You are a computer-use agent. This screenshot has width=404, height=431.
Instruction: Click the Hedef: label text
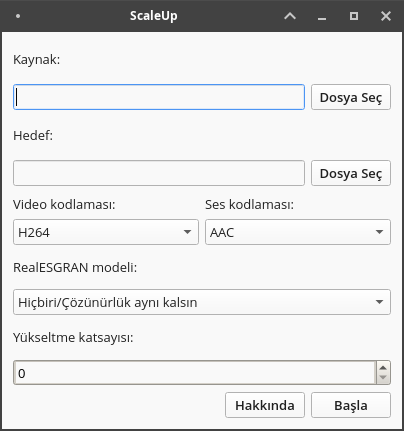[x=33, y=136]
